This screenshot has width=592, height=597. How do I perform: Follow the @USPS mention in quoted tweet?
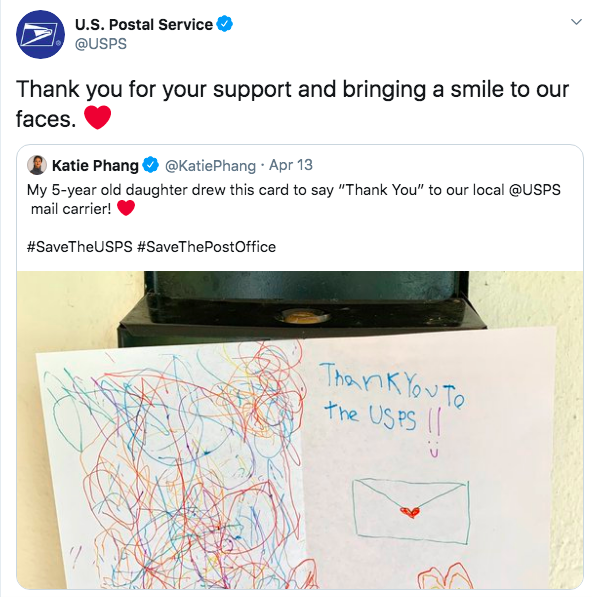click(535, 190)
